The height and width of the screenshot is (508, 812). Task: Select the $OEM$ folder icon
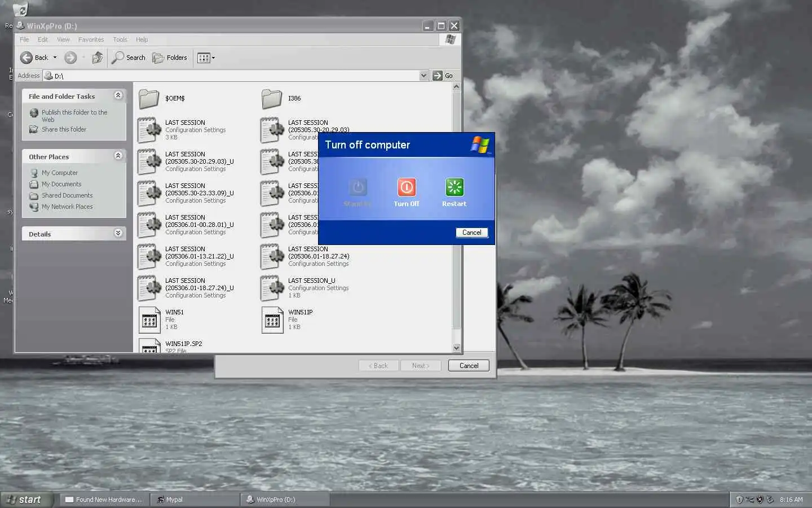point(149,99)
